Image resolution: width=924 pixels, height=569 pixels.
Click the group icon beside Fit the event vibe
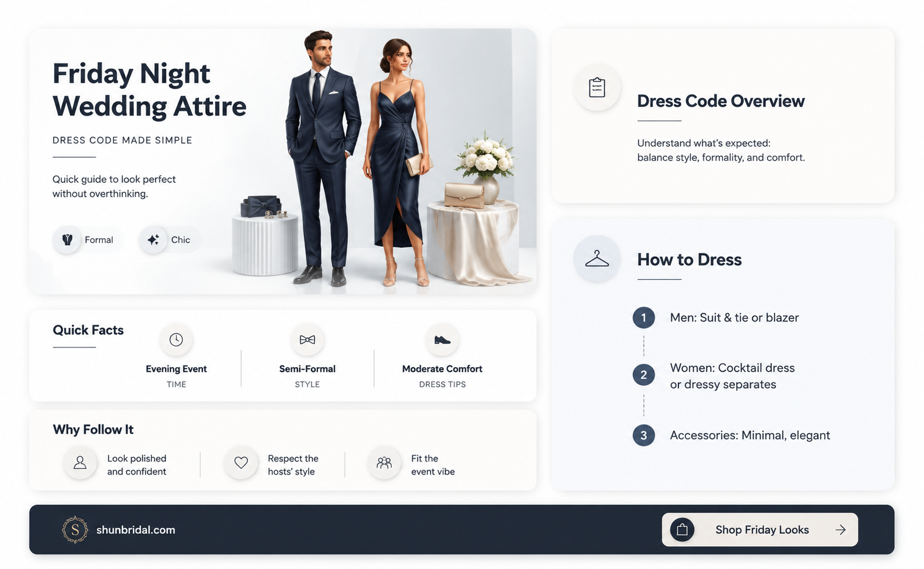(384, 463)
